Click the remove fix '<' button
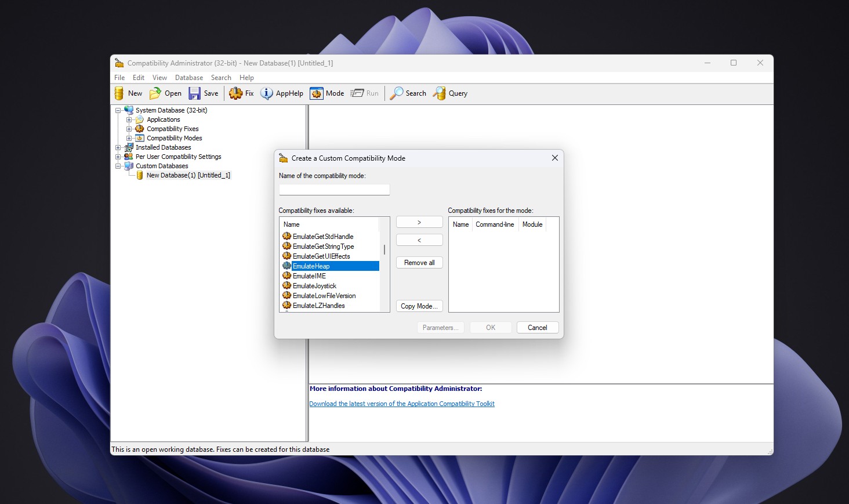The image size is (849, 504). [419, 240]
